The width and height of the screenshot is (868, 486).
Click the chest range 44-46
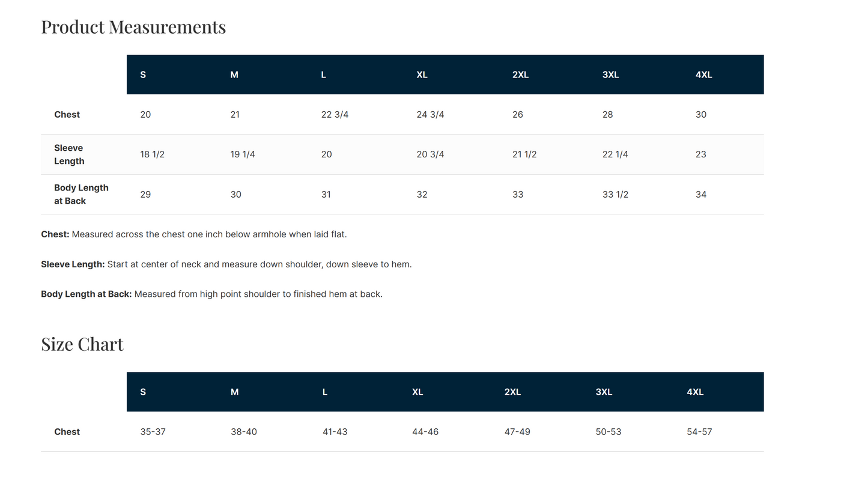tap(425, 432)
